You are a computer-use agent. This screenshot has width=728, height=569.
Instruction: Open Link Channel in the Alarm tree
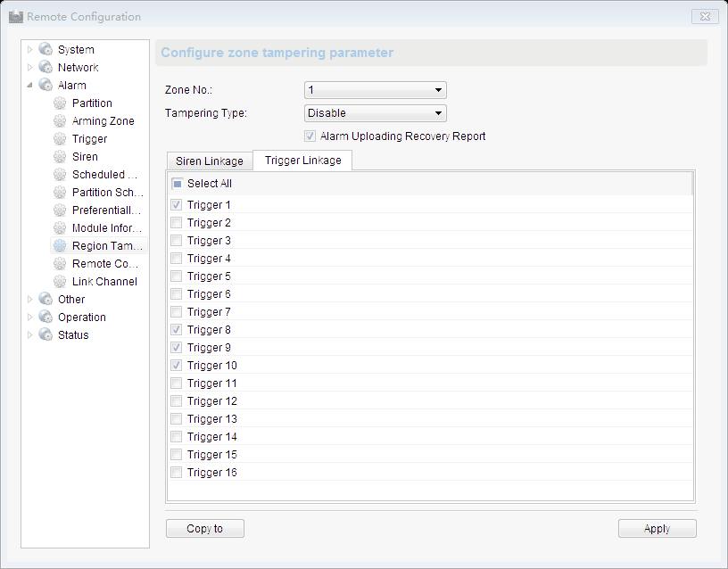click(104, 282)
